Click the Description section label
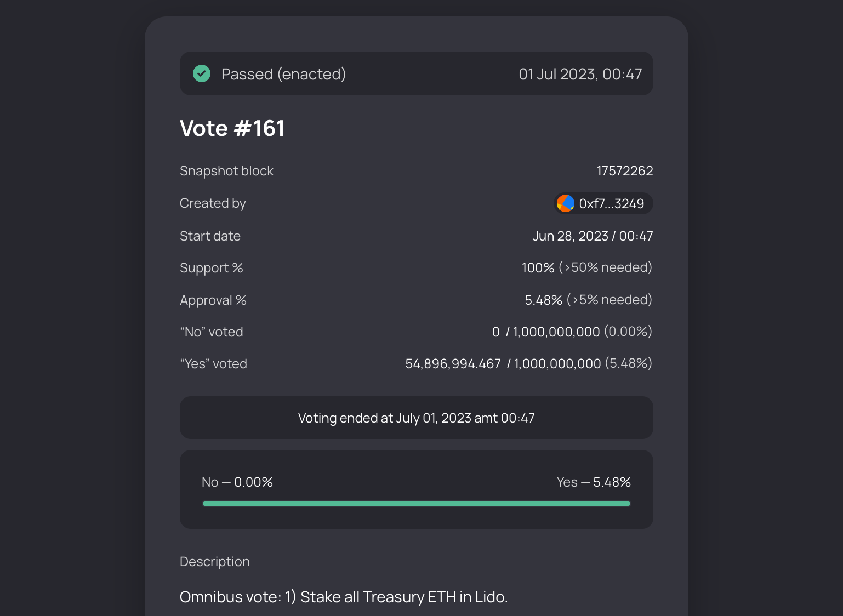 215,562
